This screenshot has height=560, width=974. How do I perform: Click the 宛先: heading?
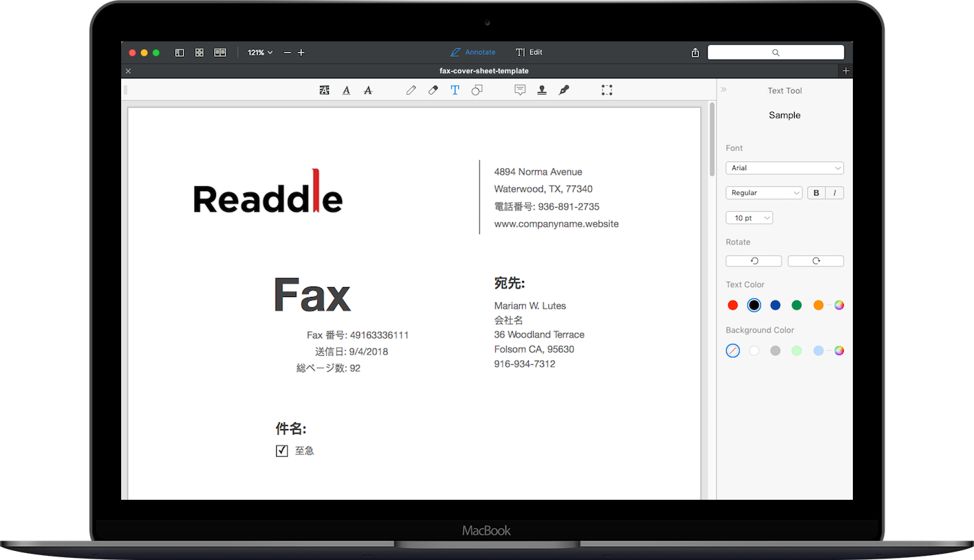(x=509, y=283)
